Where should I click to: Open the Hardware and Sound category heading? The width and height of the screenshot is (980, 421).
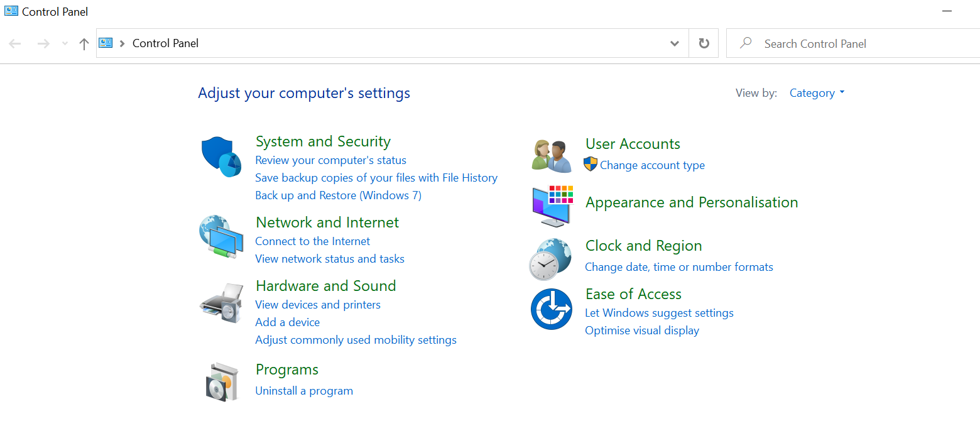(x=325, y=286)
